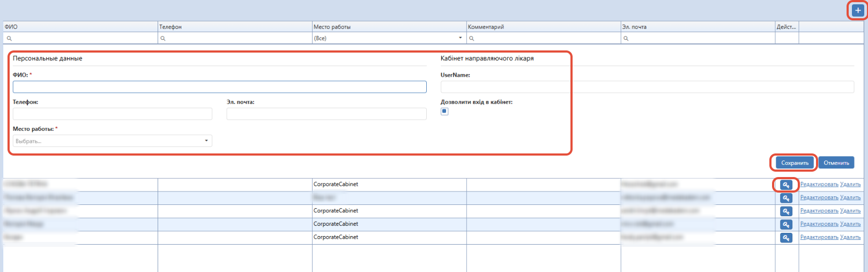Click the Отменить button

coord(836,163)
